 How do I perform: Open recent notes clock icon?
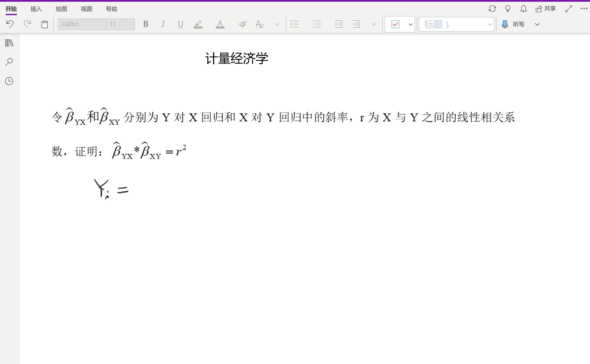point(9,81)
